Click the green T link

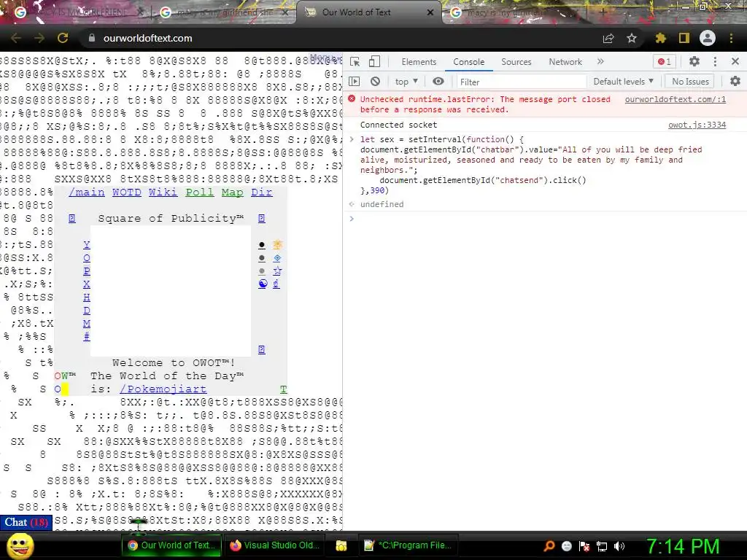tap(284, 389)
